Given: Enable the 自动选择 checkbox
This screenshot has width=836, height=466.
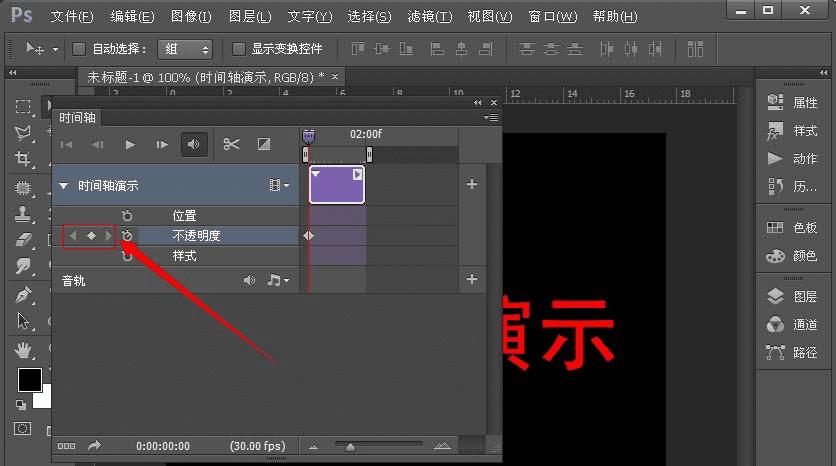Looking at the screenshot, I should (x=79, y=49).
